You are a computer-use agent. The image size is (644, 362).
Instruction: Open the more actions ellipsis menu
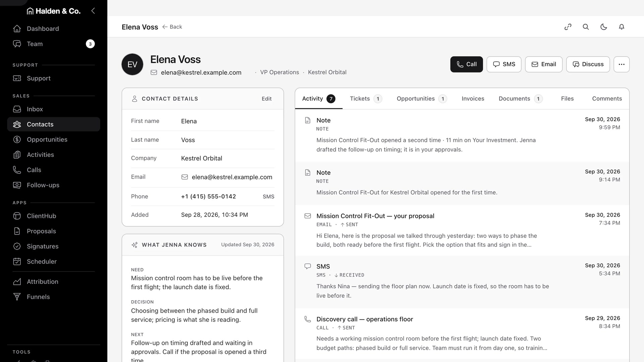tap(622, 64)
